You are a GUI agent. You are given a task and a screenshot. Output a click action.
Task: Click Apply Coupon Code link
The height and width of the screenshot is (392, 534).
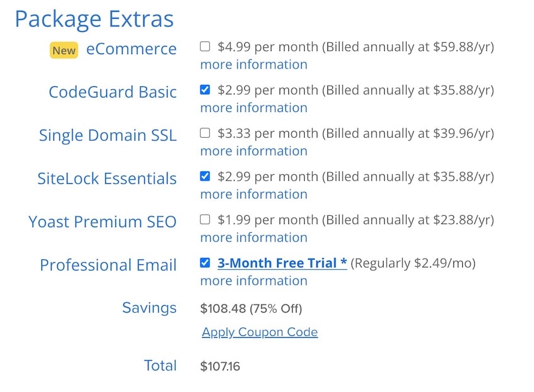[x=259, y=332]
